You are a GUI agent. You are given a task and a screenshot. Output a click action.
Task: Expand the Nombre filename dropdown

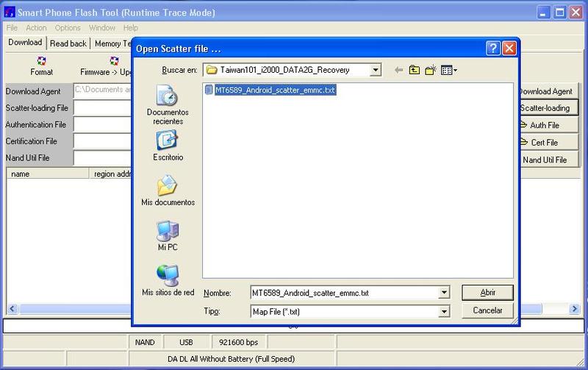[444, 293]
